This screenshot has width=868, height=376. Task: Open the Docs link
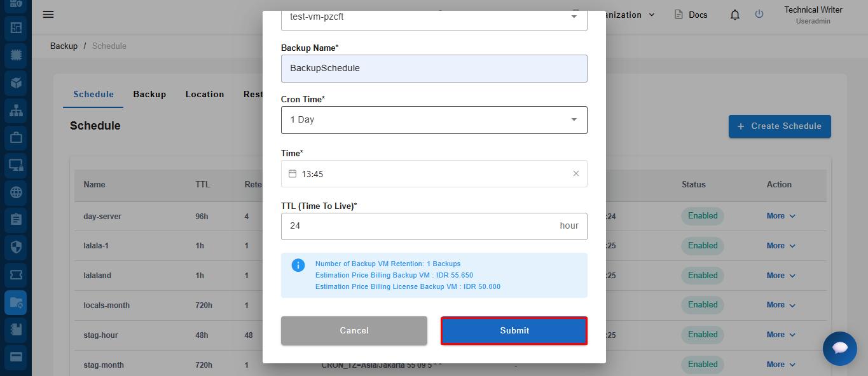click(691, 15)
